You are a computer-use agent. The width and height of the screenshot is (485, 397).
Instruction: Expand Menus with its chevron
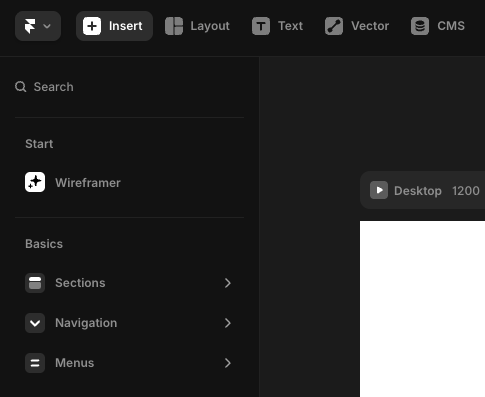point(228,363)
